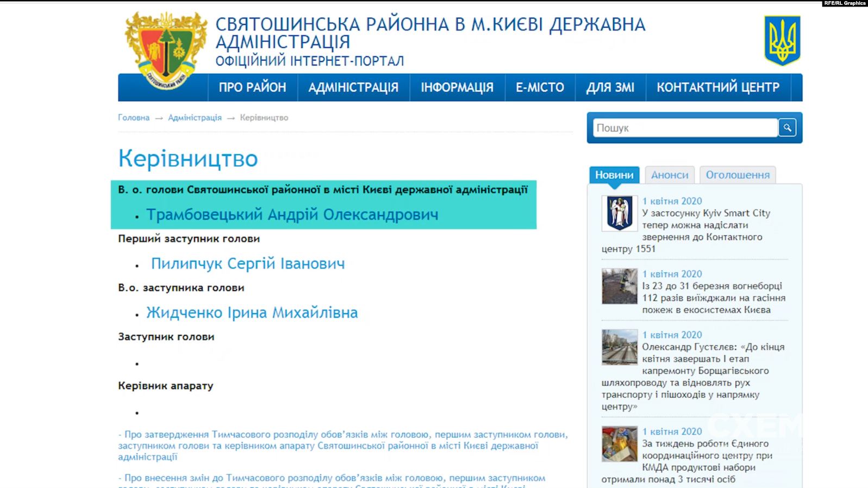Open the food packages news thumbnail
The height and width of the screenshot is (488, 868).
point(619,444)
